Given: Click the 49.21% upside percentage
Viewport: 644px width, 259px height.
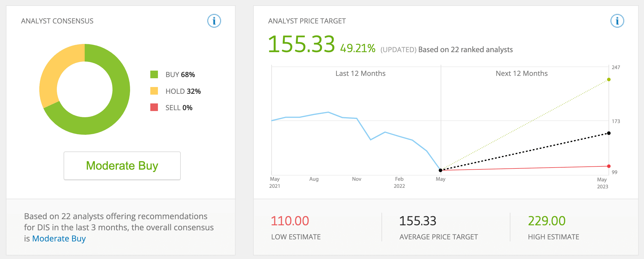Looking at the screenshot, I should (x=358, y=48).
